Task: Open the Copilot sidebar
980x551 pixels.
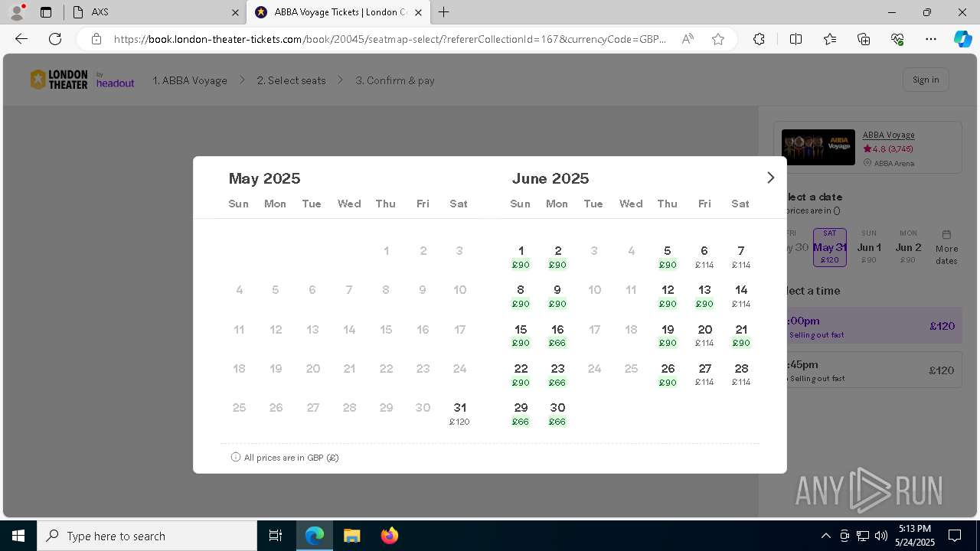Action: coord(962,39)
